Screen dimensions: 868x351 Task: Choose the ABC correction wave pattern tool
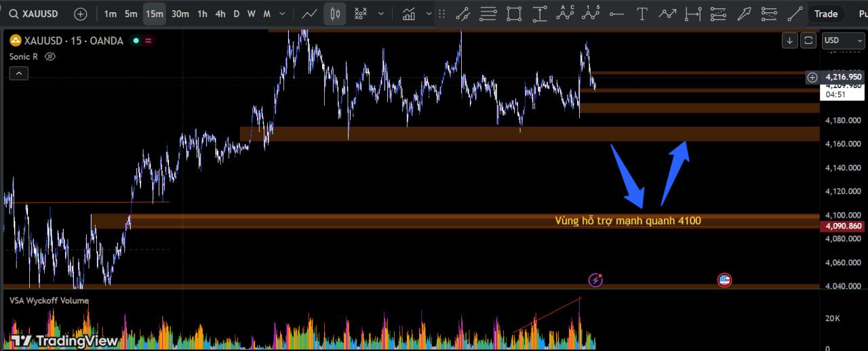point(566,13)
